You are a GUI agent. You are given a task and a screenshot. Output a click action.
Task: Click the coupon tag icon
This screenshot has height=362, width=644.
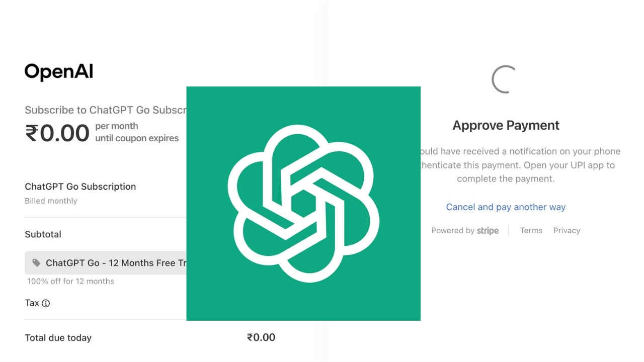coord(36,262)
